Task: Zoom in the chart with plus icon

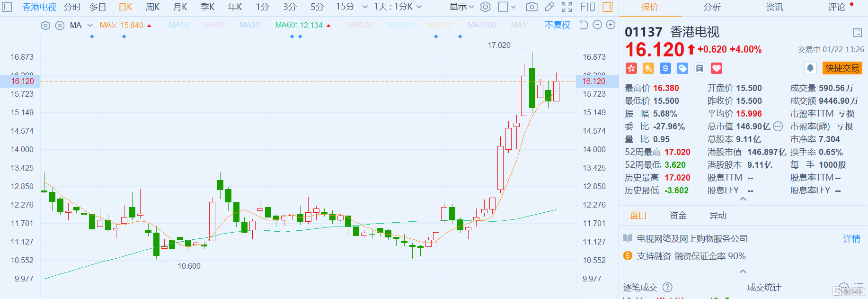Action: coord(611,25)
